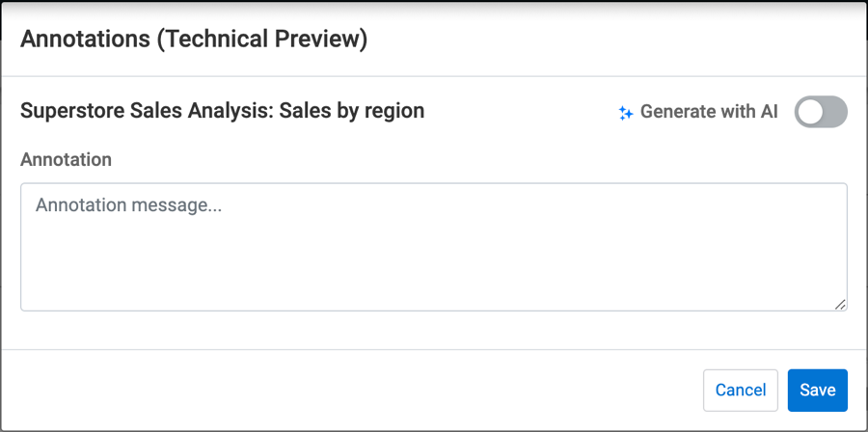The height and width of the screenshot is (432, 868).
Task: Focus the Annotation message placeholder text
Action: click(x=128, y=205)
